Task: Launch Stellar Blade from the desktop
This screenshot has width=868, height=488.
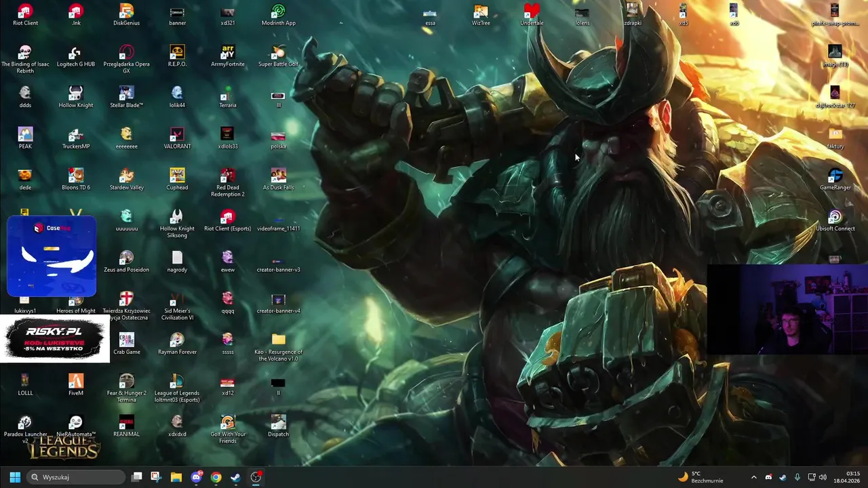Action: (x=126, y=98)
